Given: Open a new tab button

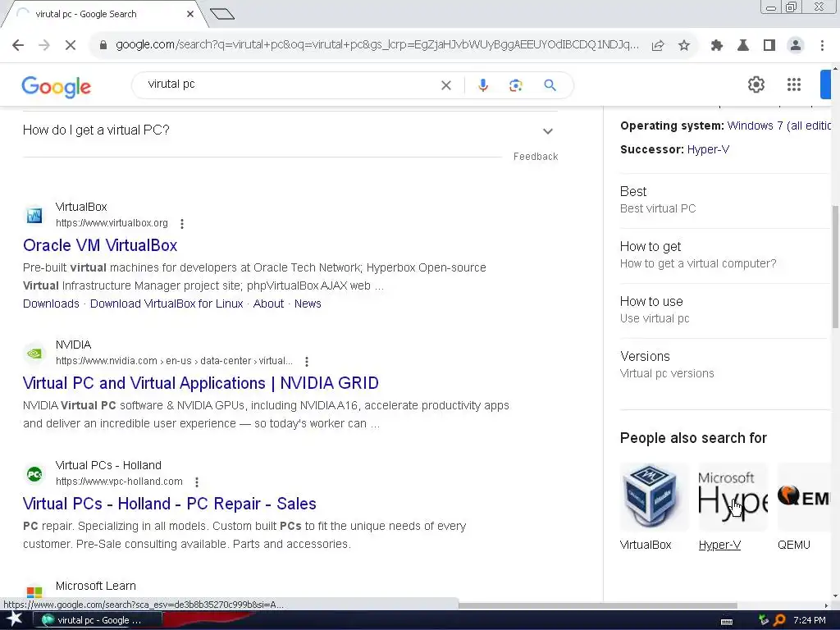Looking at the screenshot, I should point(222,14).
